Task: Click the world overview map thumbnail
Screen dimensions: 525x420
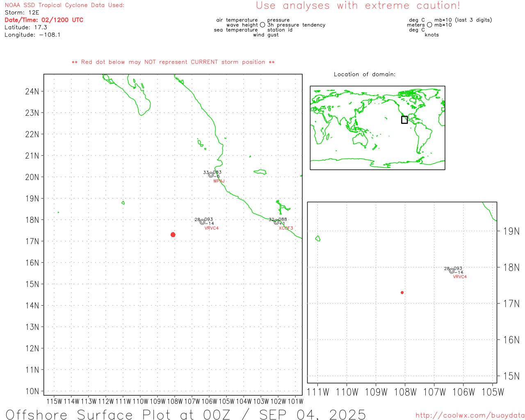Action: (x=377, y=128)
